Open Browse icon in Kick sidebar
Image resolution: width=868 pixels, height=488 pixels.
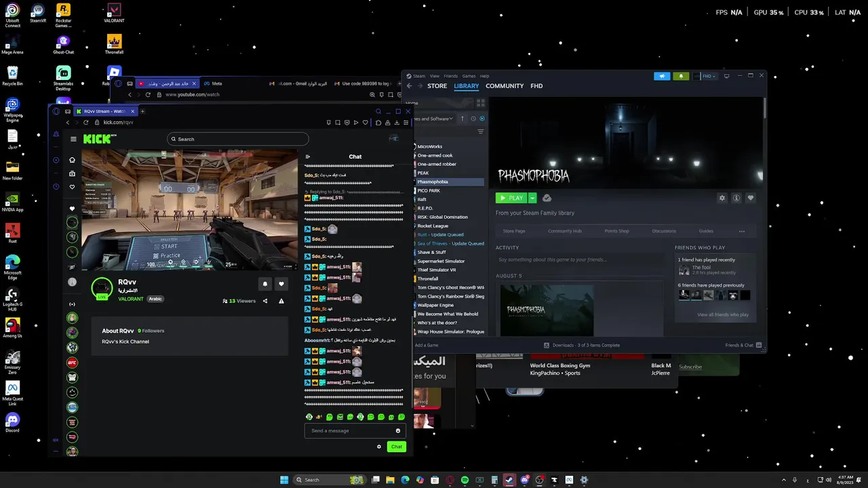[x=73, y=174]
